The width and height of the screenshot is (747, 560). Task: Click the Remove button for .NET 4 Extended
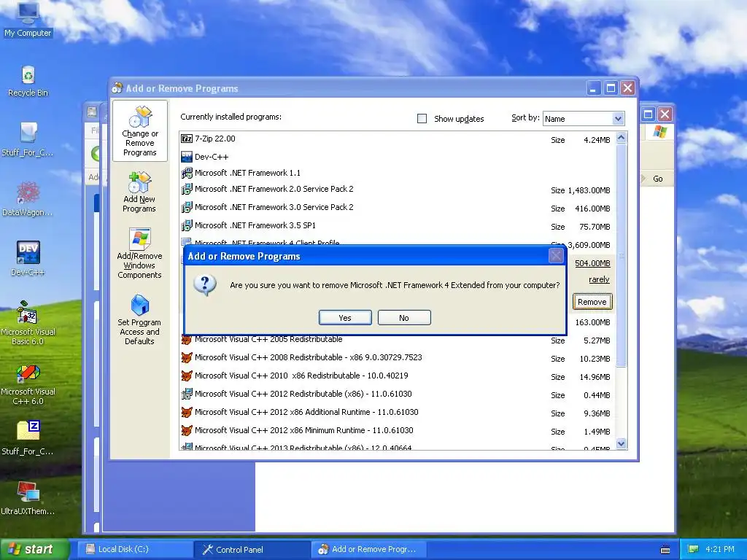pos(592,302)
